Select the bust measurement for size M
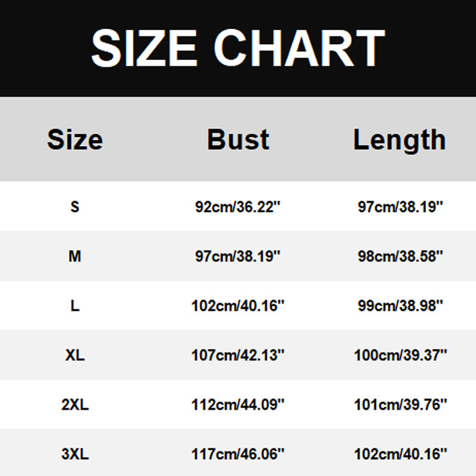Viewport: 476px width, 476px height. [238, 256]
